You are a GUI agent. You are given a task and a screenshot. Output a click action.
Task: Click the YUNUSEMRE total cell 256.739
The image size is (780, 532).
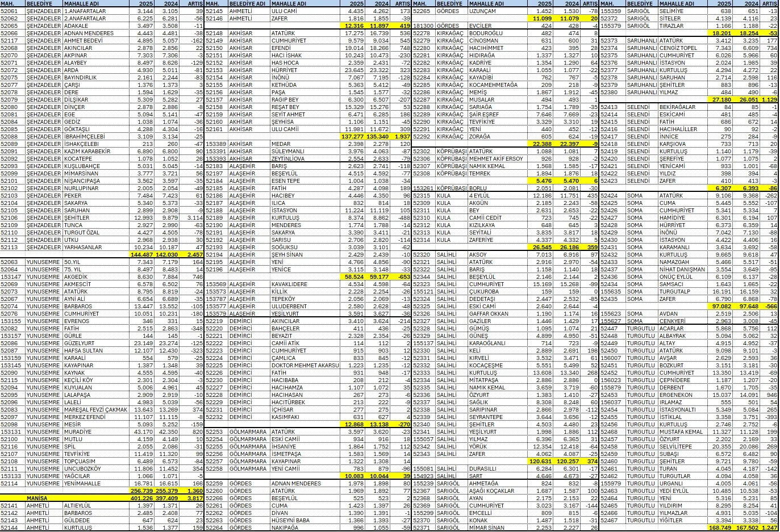point(142,491)
